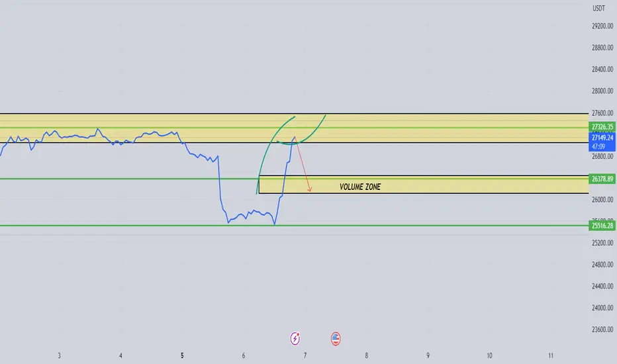Click the purple lightning event icon
Image resolution: width=617 pixels, height=364 pixels.
point(295,338)
